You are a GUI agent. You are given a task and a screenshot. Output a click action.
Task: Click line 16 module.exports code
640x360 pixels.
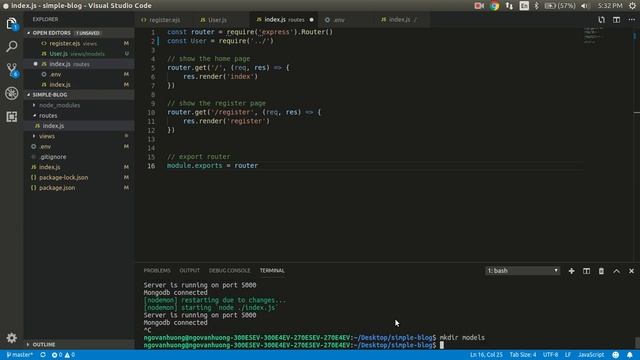(212, 166)
